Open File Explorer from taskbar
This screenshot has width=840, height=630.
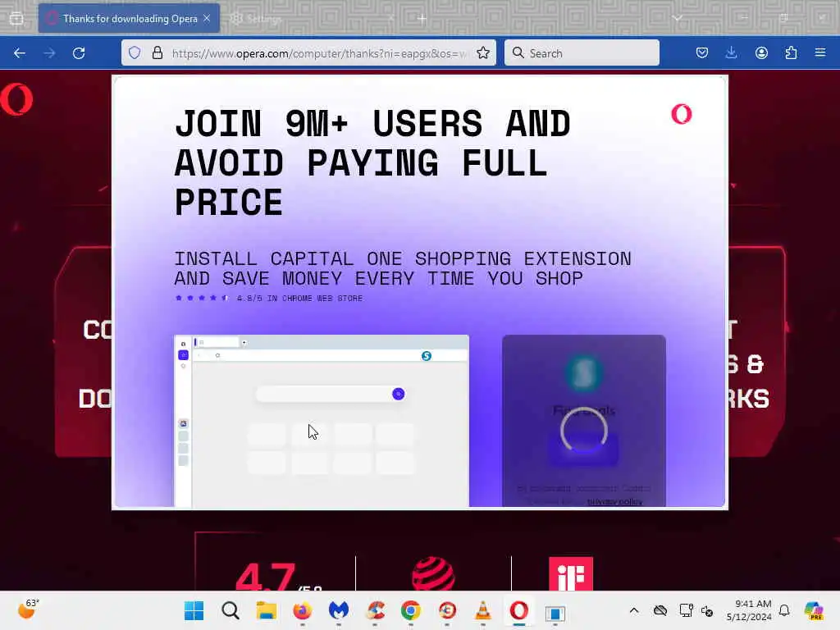pyautogui.click(x=267, y=610)
